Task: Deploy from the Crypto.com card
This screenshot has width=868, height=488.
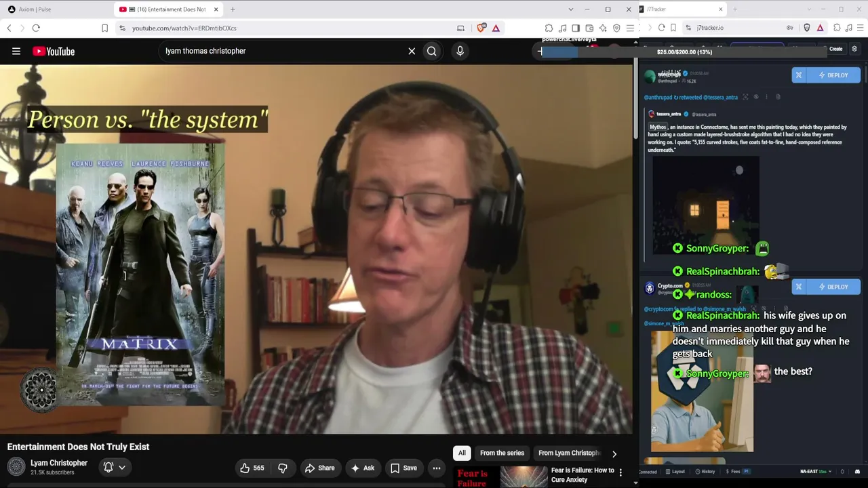Action: coord(833,287)
